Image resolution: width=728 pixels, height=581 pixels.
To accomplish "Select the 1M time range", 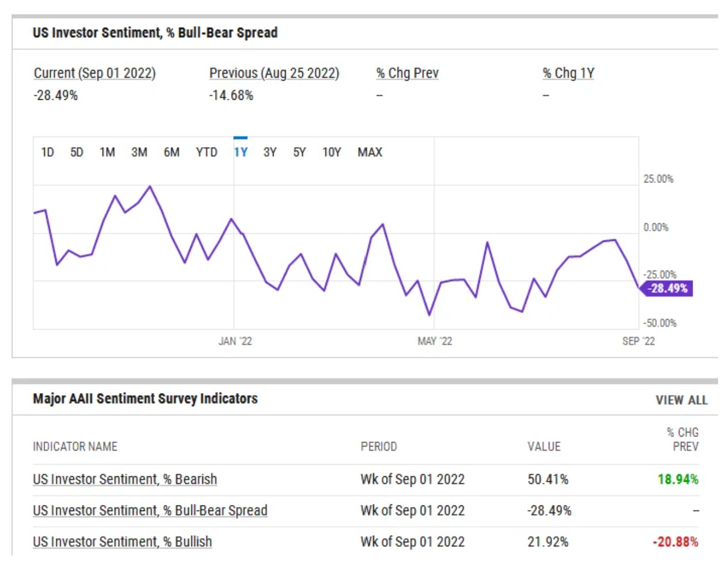I will click(x=107, y=152).
